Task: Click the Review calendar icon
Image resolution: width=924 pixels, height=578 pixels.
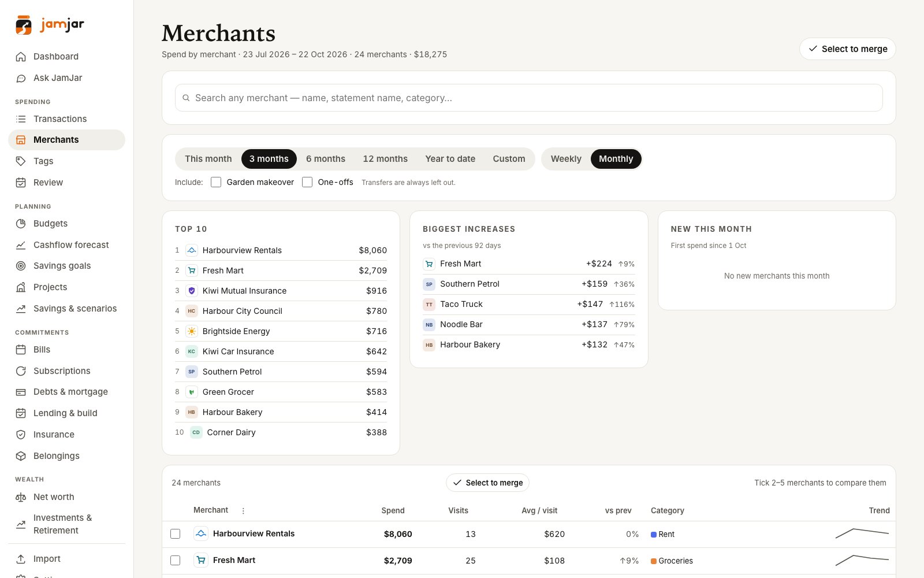Action: pos(21,183)
